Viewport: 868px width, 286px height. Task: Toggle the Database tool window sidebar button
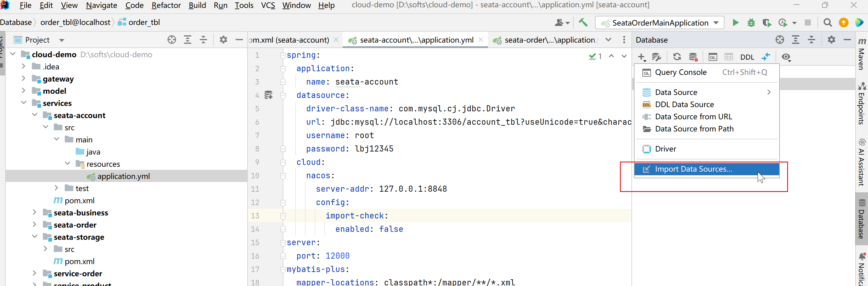pyautogui.click(x=862, y=218)
